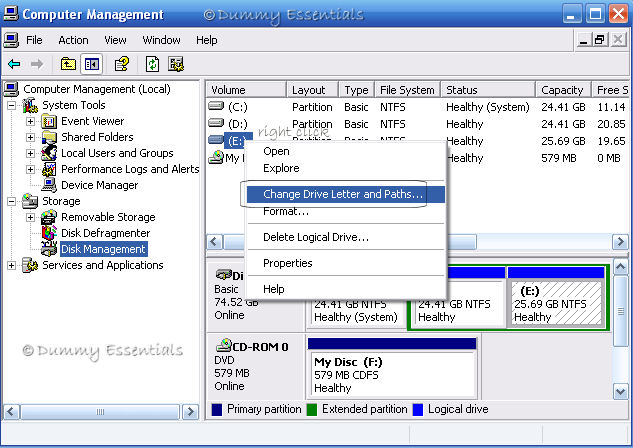The height and width of the screenshot is (448, 633).
Task: Sort by Type column header
Action: coord(356,90)
